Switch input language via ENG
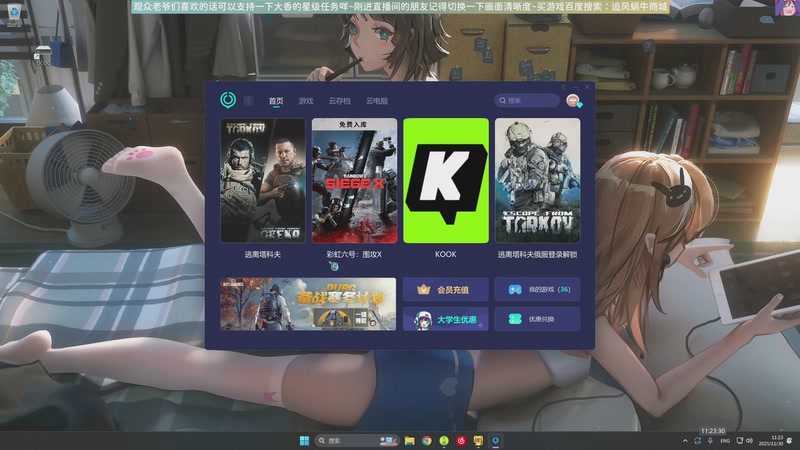 [725, 441]
